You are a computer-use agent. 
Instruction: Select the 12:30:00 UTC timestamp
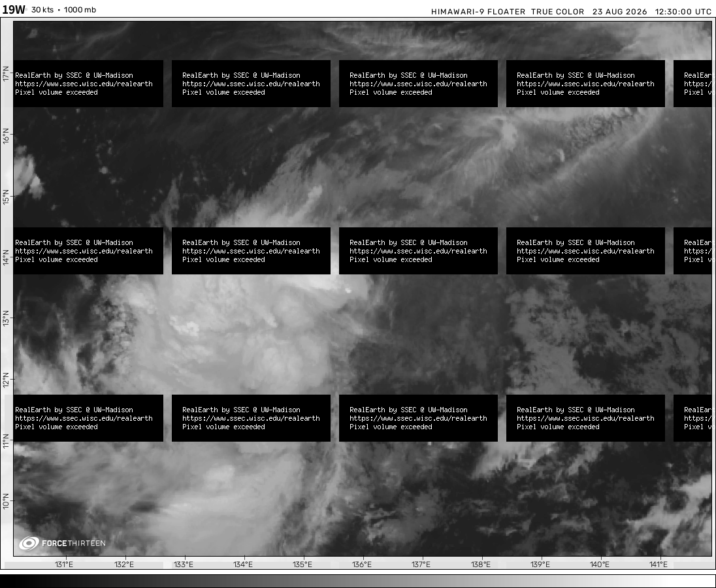click(x=683, y=12)
